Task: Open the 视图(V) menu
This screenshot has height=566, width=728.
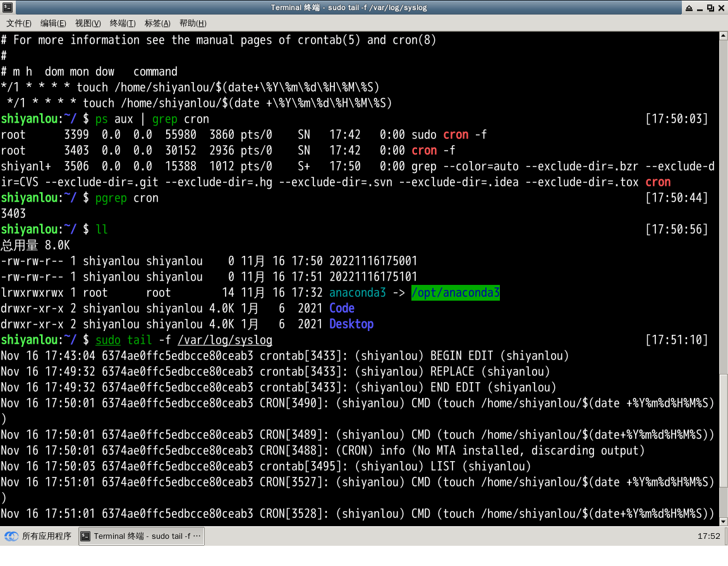Action: tap(88, 23)
